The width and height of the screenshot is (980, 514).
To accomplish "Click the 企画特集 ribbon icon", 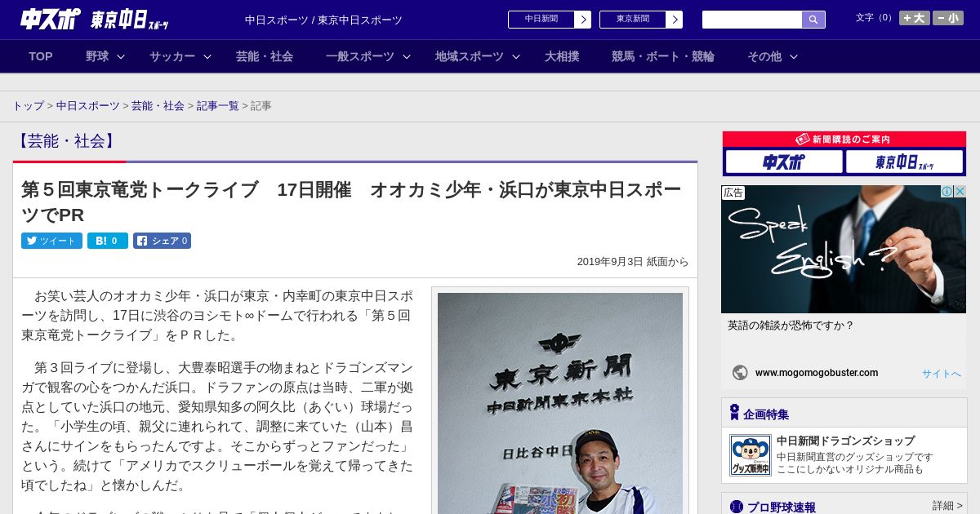I will [x=734, y=413].
